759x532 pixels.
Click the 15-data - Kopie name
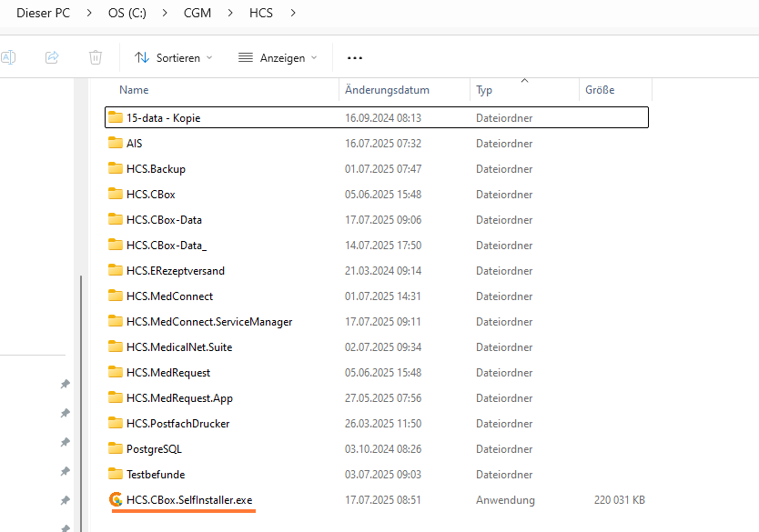[163, 118]
